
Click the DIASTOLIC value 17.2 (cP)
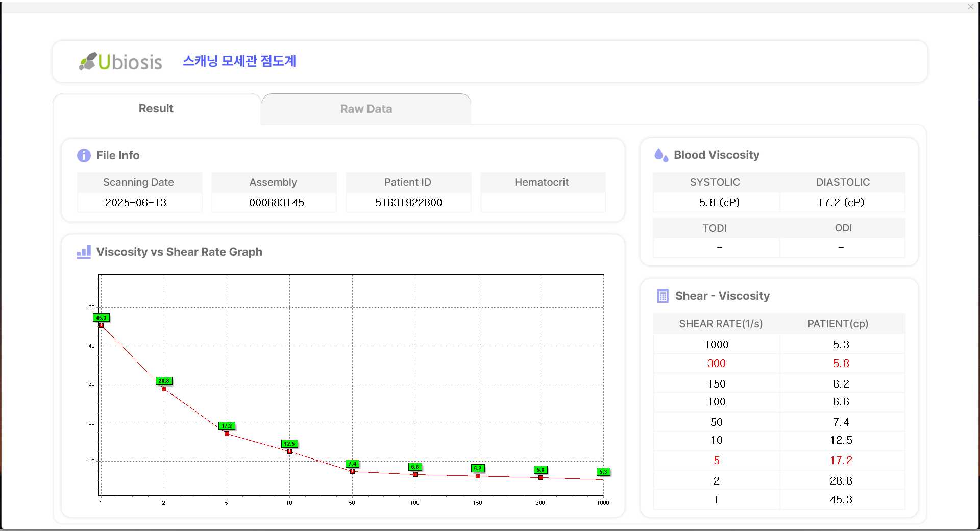coord(841,203)
